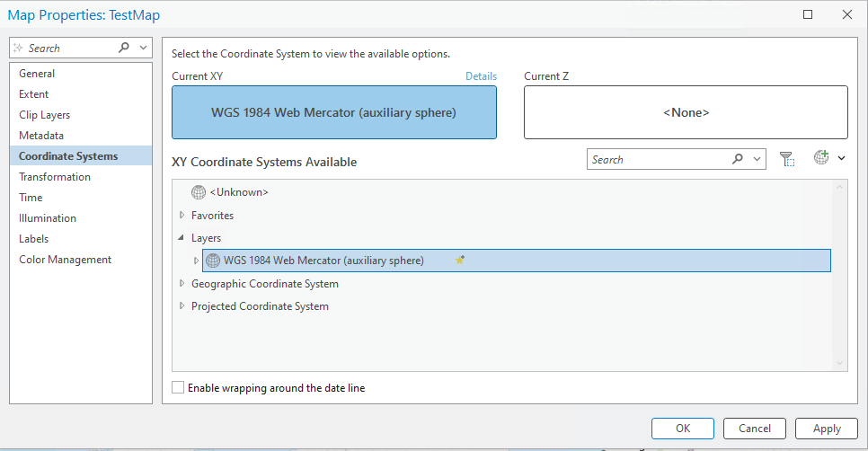Click the globe icon of the WGS 1984 layer entry

click(213, 261)
